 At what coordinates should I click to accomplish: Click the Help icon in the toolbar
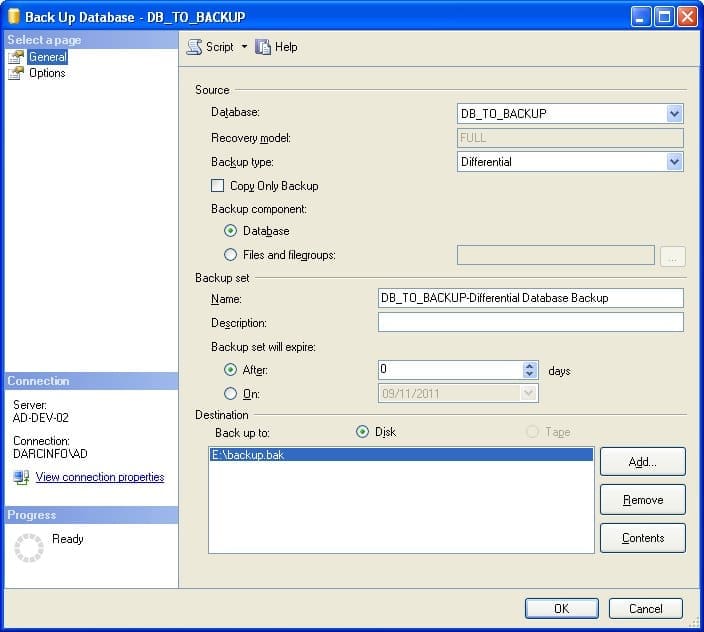pos(263,47)
